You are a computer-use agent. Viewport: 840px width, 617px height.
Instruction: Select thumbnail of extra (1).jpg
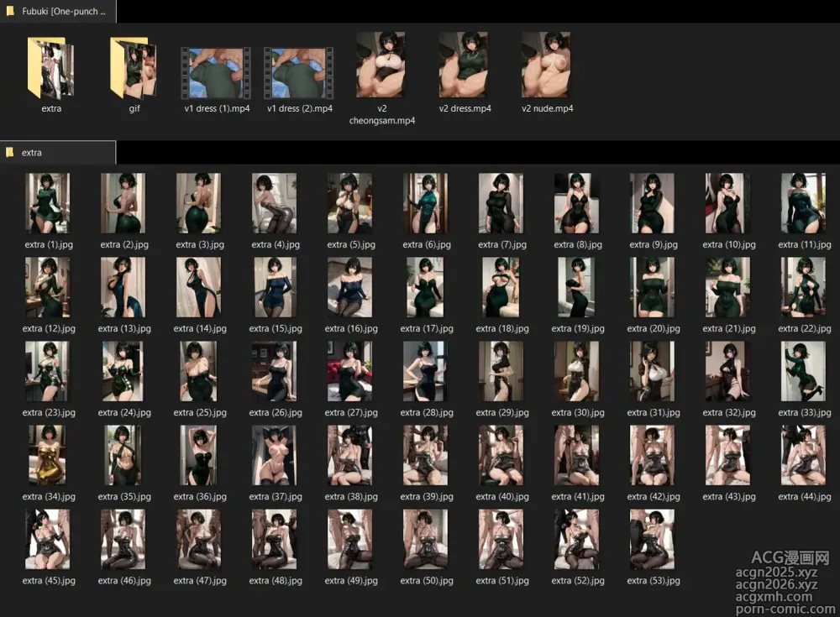pos(48,203)
